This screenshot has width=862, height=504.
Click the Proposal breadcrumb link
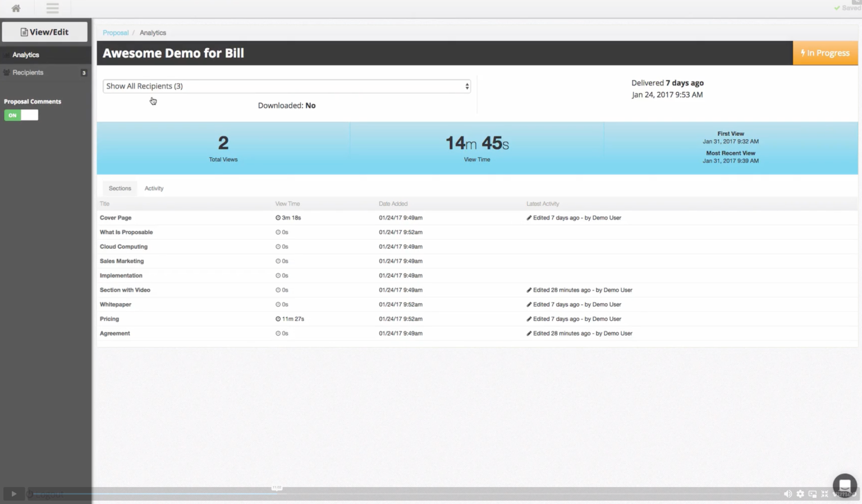[x=116, y=33]
